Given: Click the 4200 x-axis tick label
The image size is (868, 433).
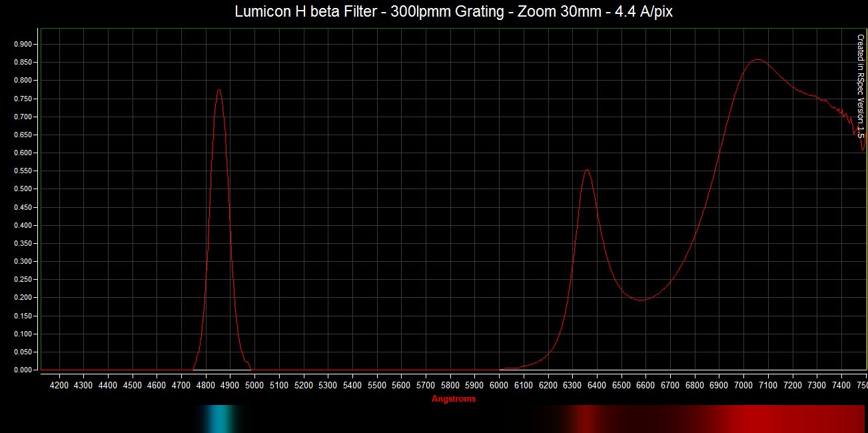Looking at the screenshot, I should tap(59, 385).
